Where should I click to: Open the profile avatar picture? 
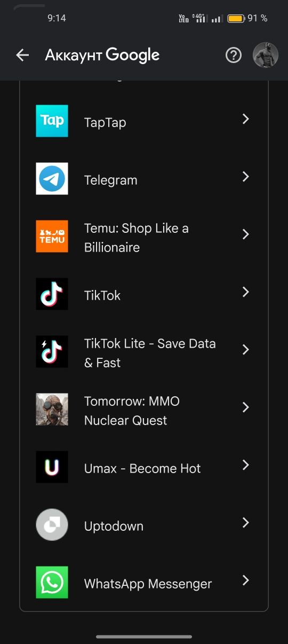click(266, 55)
